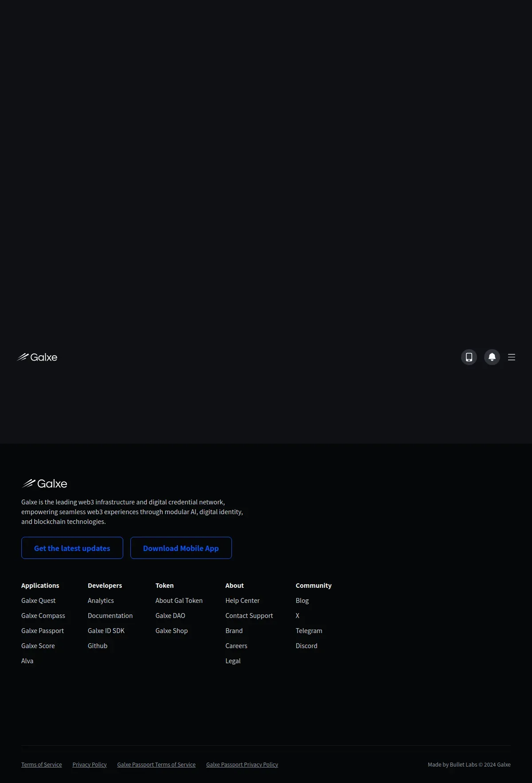Click the About column heading

point(235,586)
